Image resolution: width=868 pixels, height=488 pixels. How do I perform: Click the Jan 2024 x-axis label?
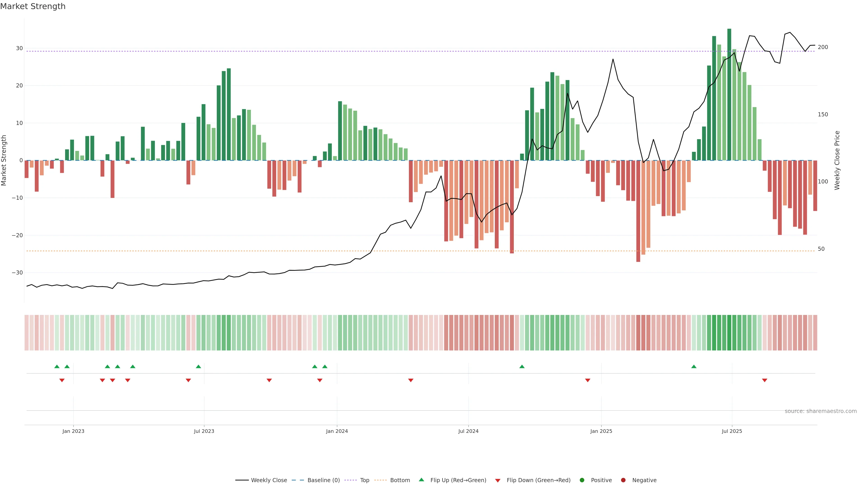[337, 432]
